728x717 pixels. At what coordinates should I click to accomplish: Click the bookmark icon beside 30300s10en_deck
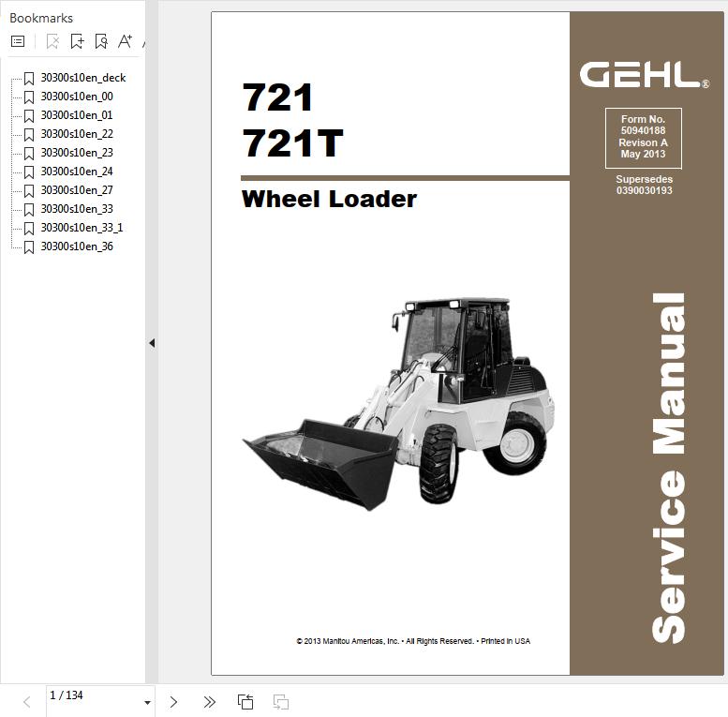[x=29, y=79]
